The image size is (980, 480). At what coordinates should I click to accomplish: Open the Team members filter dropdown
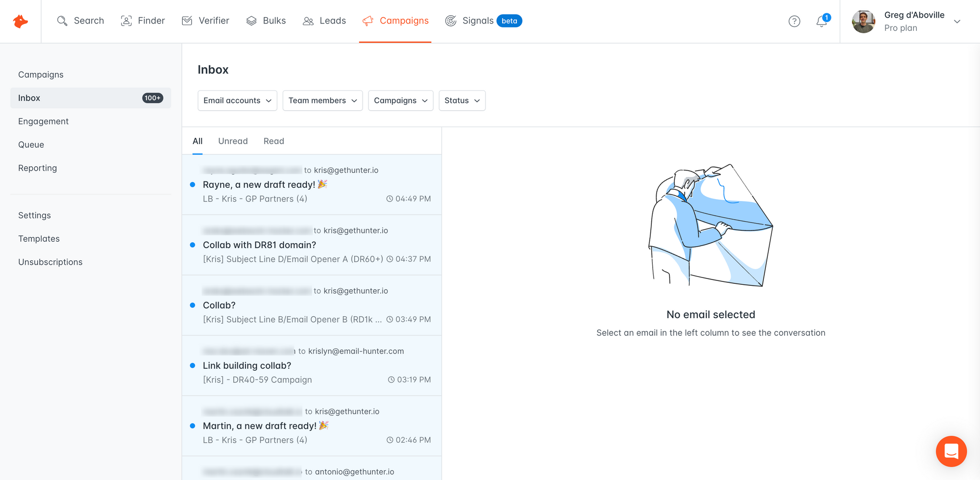[322, 101]
